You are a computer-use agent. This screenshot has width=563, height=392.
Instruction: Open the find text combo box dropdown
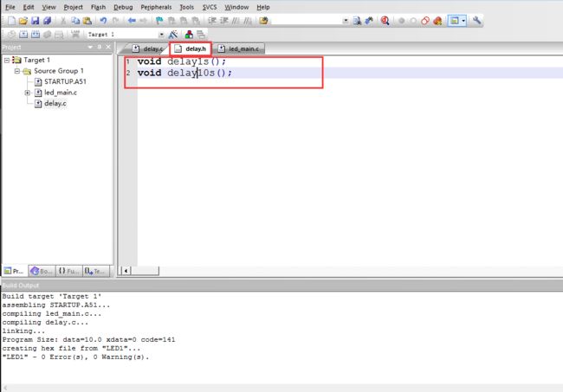(346, 21)
